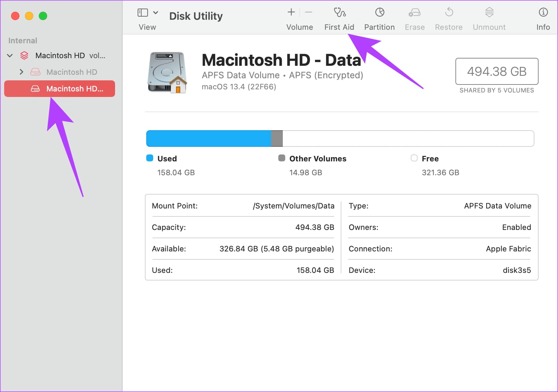Click the Restore arrow icon

click(x=449, y=13)
